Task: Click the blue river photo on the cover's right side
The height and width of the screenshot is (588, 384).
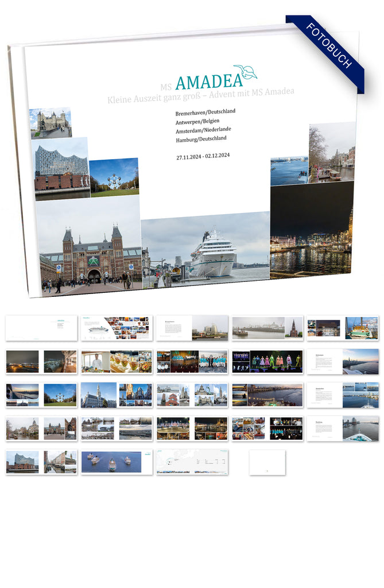Action: tap(289, 171)
